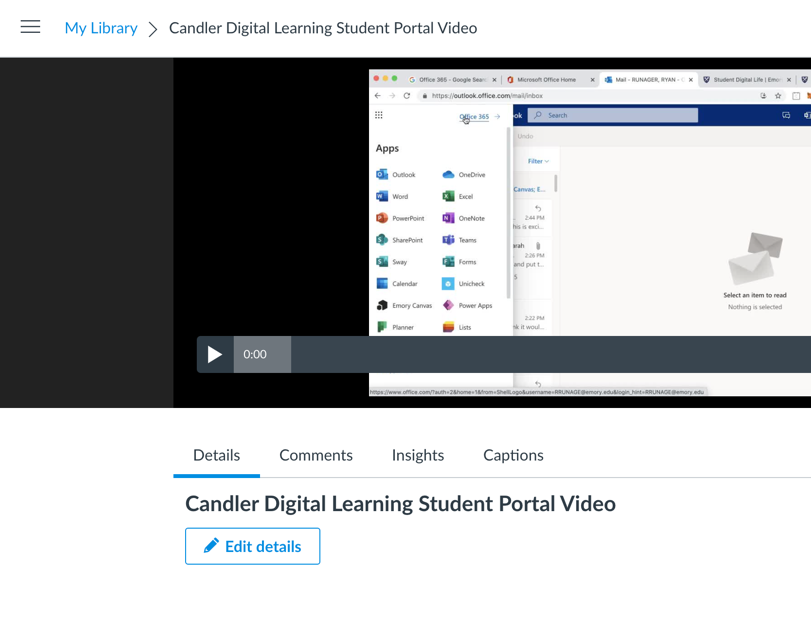Click the Edit details button
This screenshot has width=811, height=634.
pyautogui.click(x=253, y=546)
